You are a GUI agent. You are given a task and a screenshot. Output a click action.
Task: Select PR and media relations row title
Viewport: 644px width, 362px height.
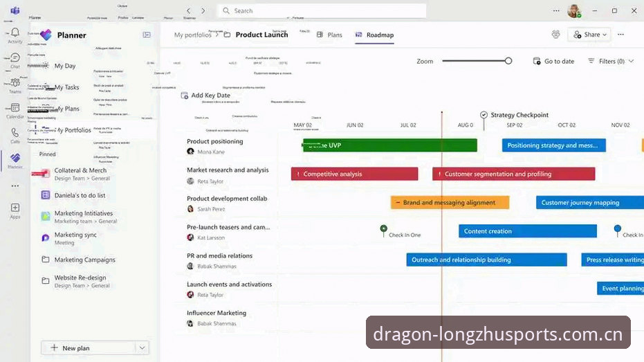(x=219, y=255)
